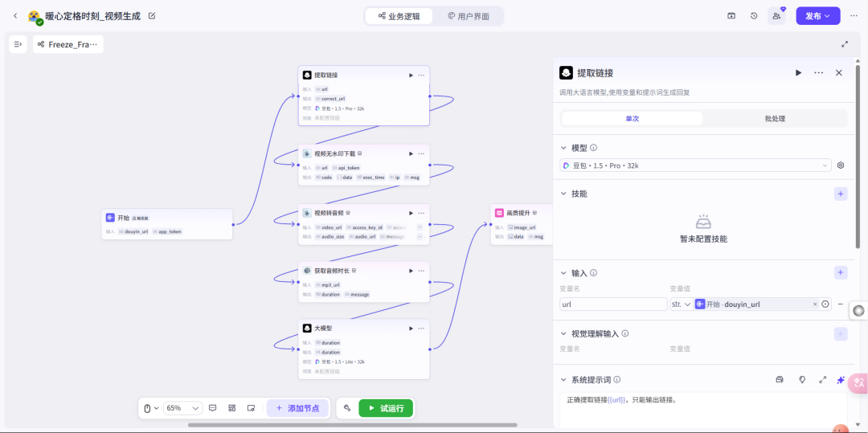Close the 提取链接 side panel
Viewport: 868px width, 433px height.
tap(838, 72)
